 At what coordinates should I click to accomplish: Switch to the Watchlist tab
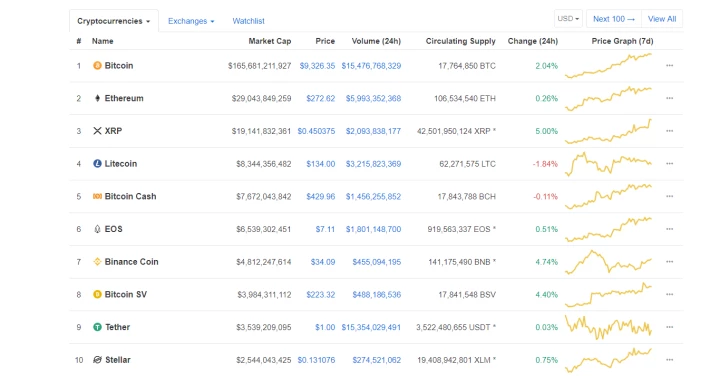point(249,21)
